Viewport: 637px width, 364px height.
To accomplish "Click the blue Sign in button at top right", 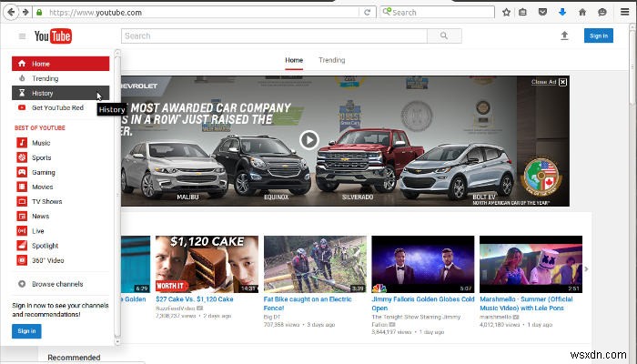I will pos(599,35).
